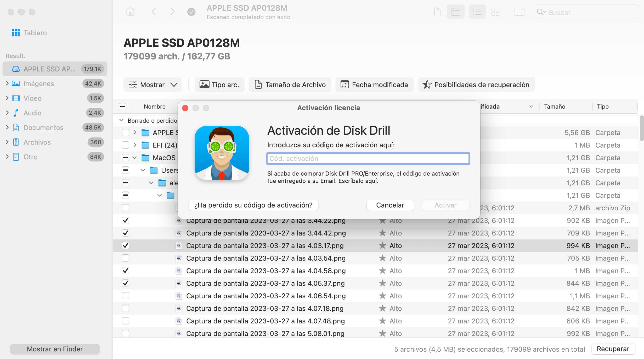Toggle the select-all header checkbox
Image resolution: width=644 pixels, height=359 pixels.
[123, 106]
